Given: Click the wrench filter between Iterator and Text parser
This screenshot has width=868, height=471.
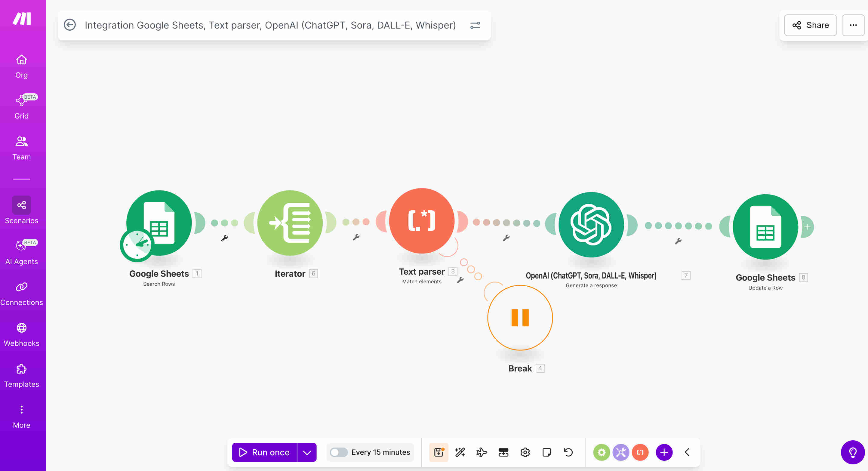Looking at the screenshot, I should coord(356,237).
